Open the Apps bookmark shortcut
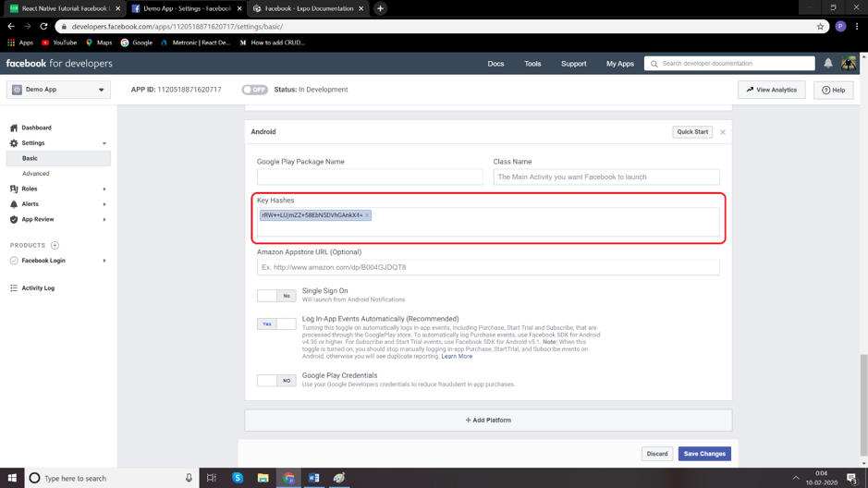Image resolution: width=868 pixels, height=488 pixels. pyautogui.click(x=20, y=43)
